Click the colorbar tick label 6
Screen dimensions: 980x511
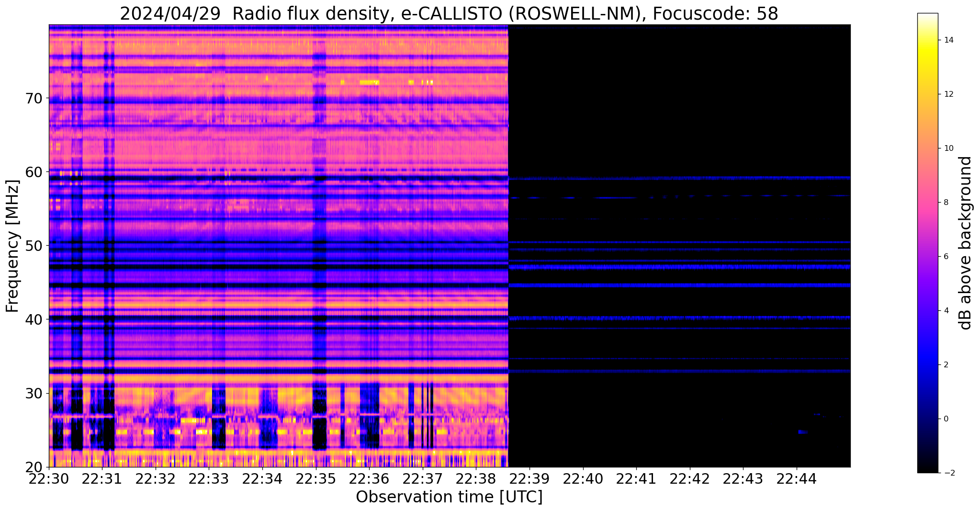click(x=945, y=257)
